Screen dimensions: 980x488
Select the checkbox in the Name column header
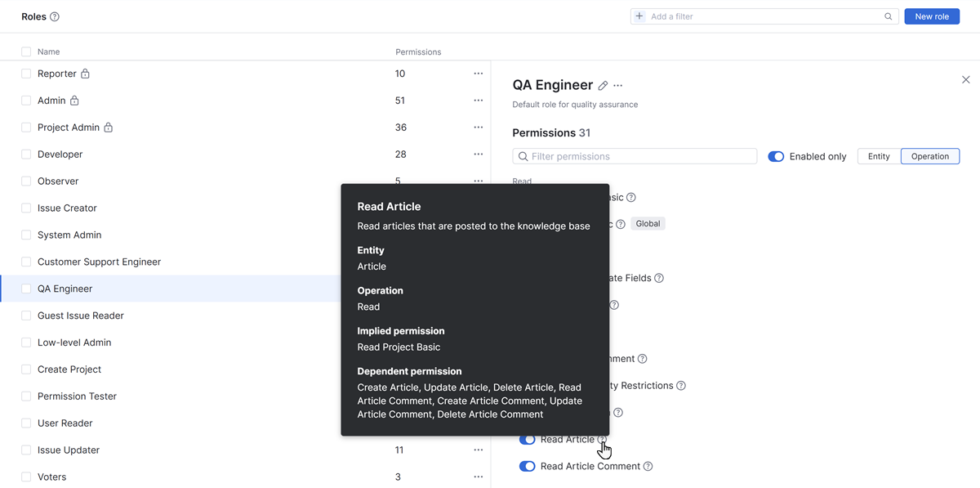(24, 51)
